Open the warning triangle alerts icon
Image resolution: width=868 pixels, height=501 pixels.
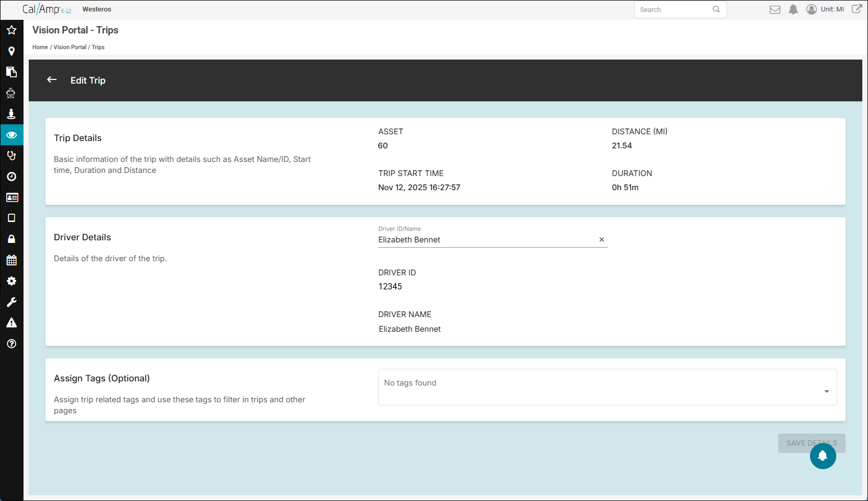click(11, 323)
